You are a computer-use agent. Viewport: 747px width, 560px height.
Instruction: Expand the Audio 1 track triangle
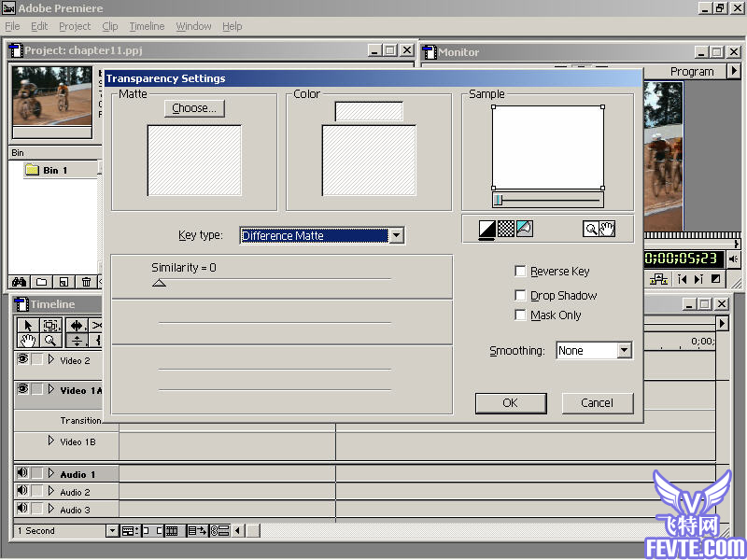click(x=51, y=473)
